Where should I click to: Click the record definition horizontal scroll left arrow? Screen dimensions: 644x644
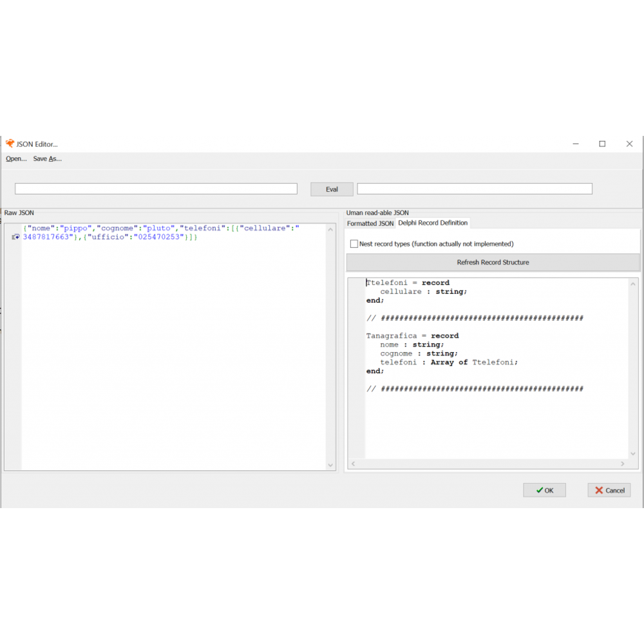coord(353,464)
